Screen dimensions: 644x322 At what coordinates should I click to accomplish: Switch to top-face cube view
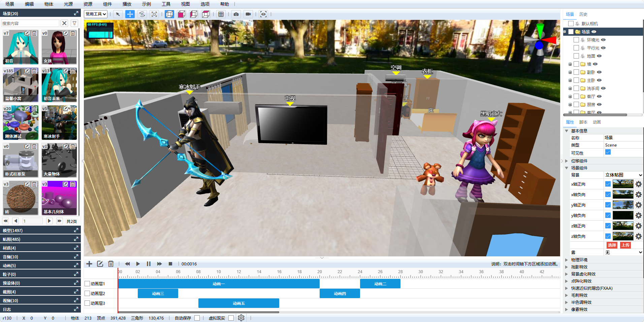[x=206, y=14]
